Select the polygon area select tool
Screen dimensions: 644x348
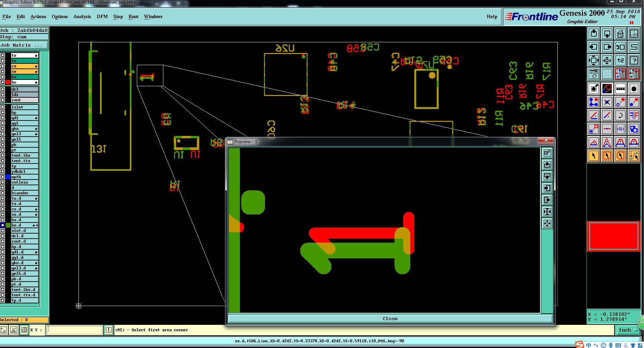pos(621,156)
